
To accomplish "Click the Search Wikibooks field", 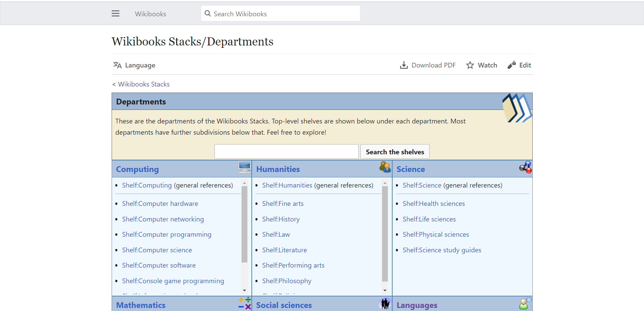I will [x=280, y=14].
